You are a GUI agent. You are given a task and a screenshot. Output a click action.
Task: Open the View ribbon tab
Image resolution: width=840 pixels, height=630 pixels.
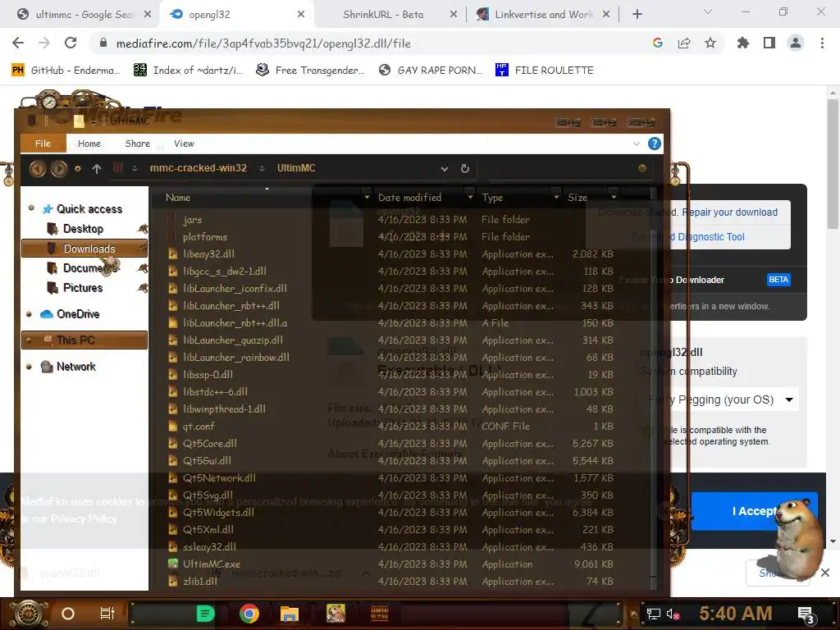click(184, 144)
